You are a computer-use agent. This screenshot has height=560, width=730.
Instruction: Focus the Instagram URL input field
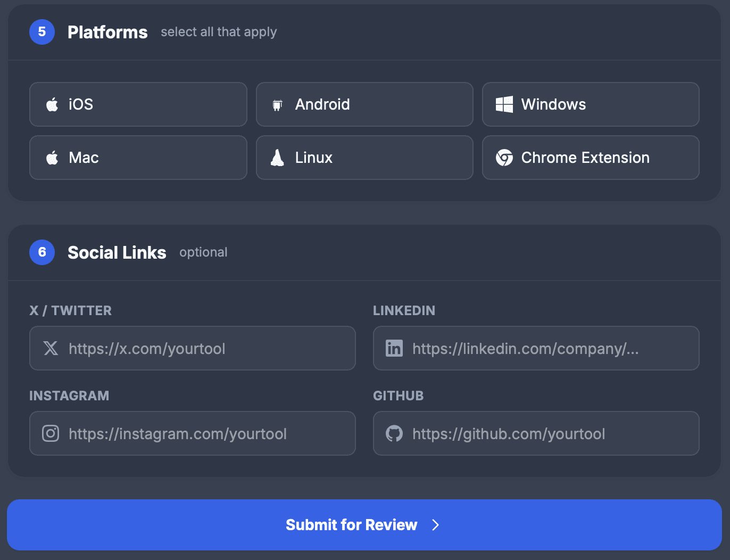pos(193,433)
